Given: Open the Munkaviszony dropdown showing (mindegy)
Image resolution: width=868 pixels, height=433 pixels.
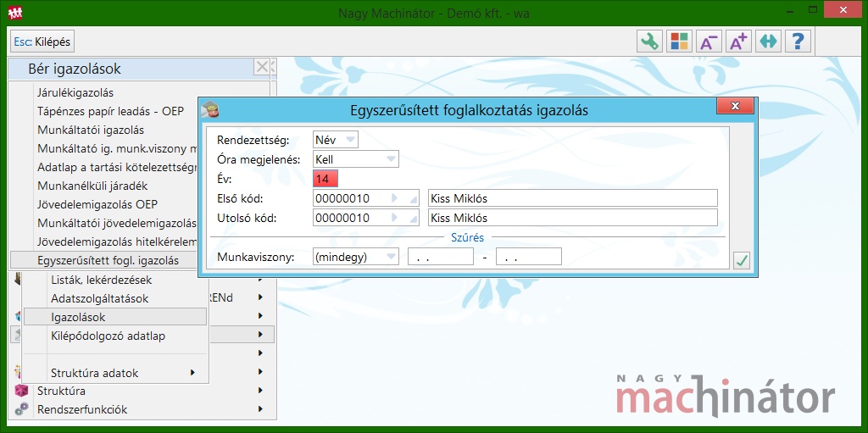Looking at the screenshot, I should [355, 257].
